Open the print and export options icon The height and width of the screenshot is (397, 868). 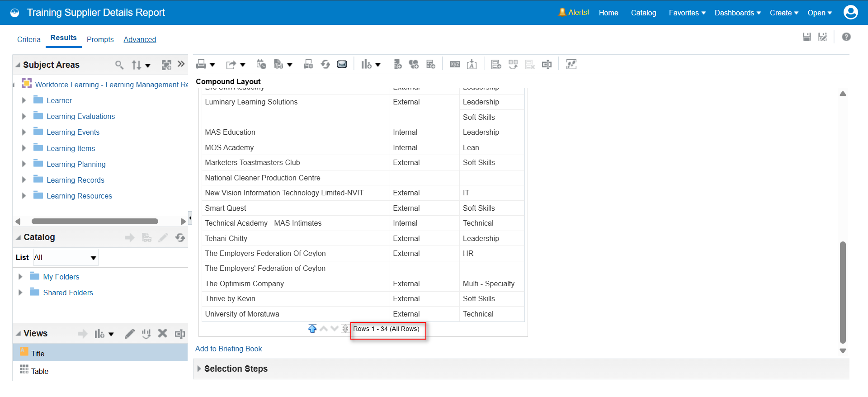click(308, 65)
